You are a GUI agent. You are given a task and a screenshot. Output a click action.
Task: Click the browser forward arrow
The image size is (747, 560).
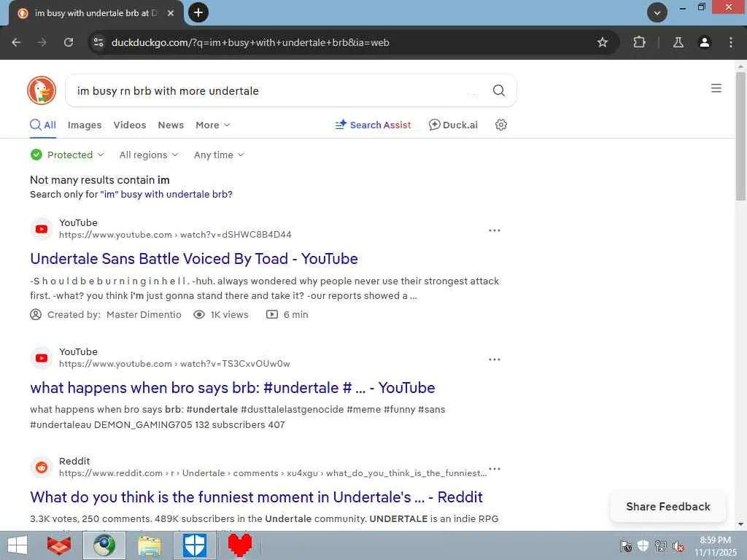click(x=42, y=42)
